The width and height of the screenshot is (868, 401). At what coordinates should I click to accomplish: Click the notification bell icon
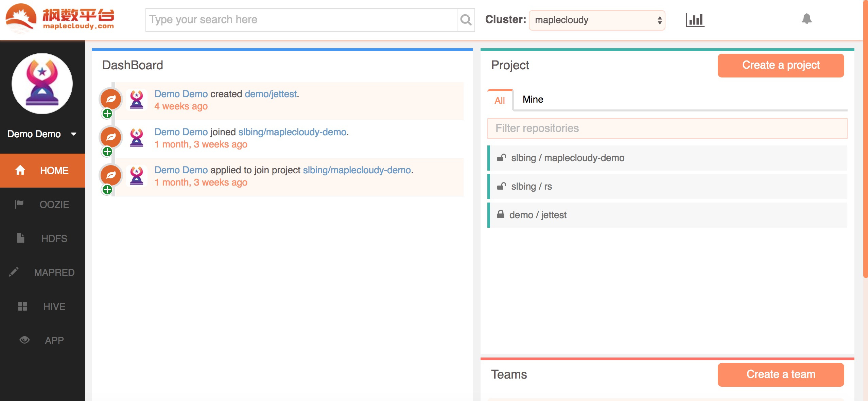coord(806,19)
